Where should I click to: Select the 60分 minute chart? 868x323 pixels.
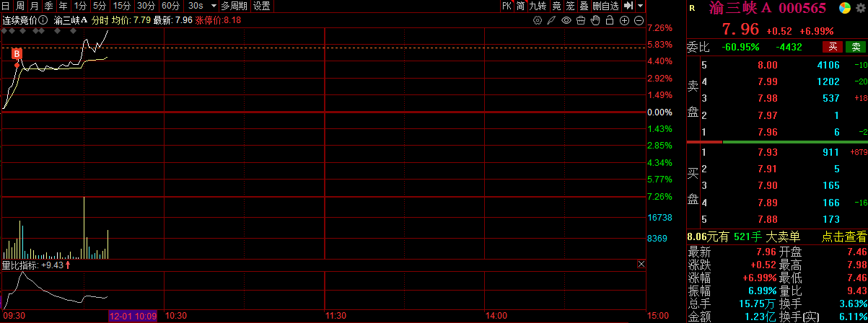171,6
